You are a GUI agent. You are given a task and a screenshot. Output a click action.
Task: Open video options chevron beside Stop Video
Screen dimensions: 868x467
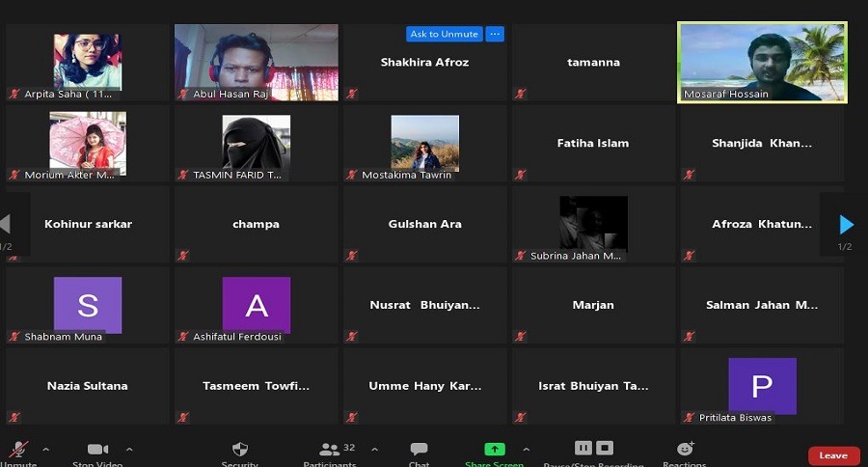(x=129, y=450)
